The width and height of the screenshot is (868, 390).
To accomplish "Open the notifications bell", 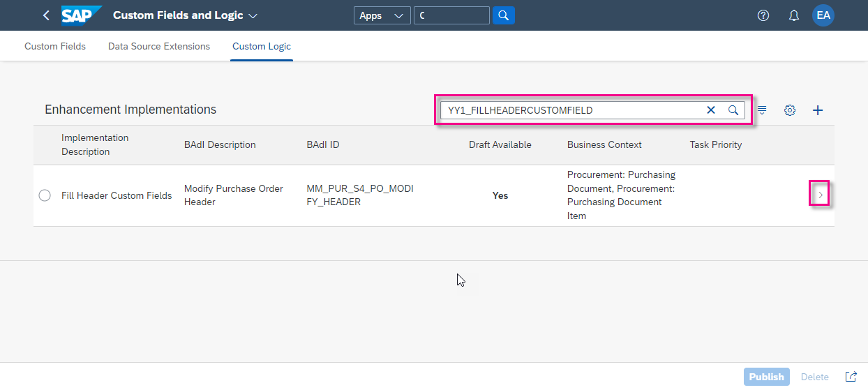I will tap(794, 15).
